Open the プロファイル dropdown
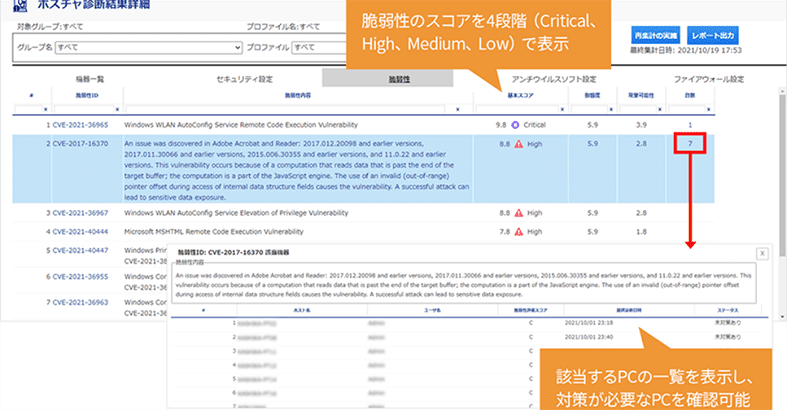The height and width of the screenshot is (410, 787). coord(320,48)
